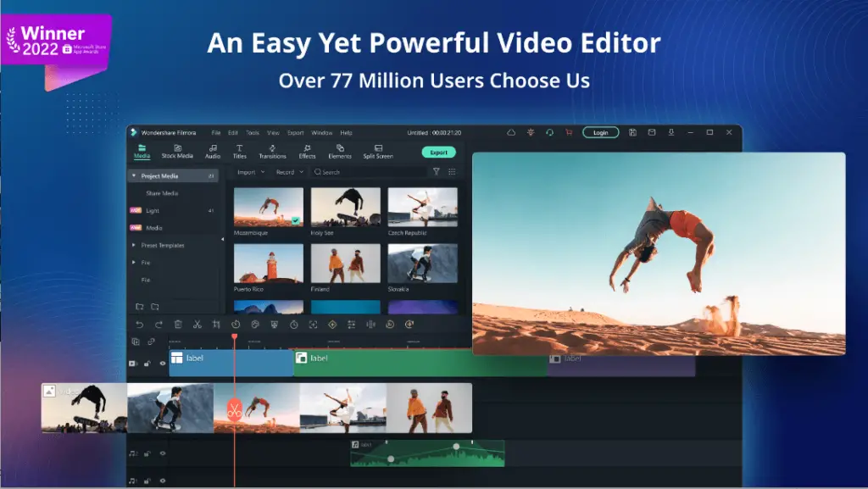The width and height of the screenshot is (868, 489).
Task: Open the cloud icon in title bar
Action: (511, 133)
